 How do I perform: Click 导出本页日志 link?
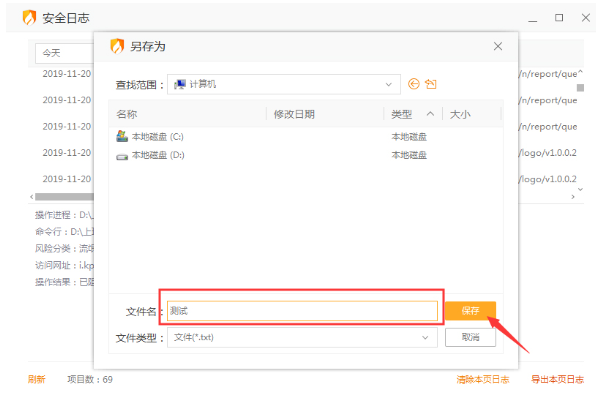[x=557, y=379]
